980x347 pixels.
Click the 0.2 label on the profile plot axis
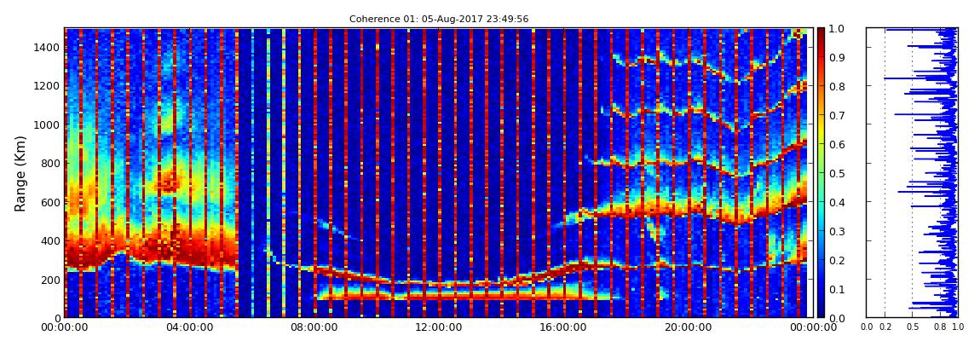coord(885,327)
